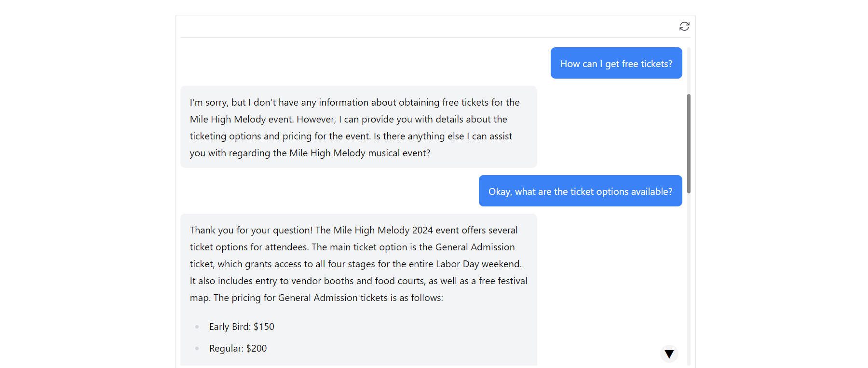Screen dimensions: 868x368
Task: Click the "Okay, what are the ticket options" bubble
Action: coord(580,191)
